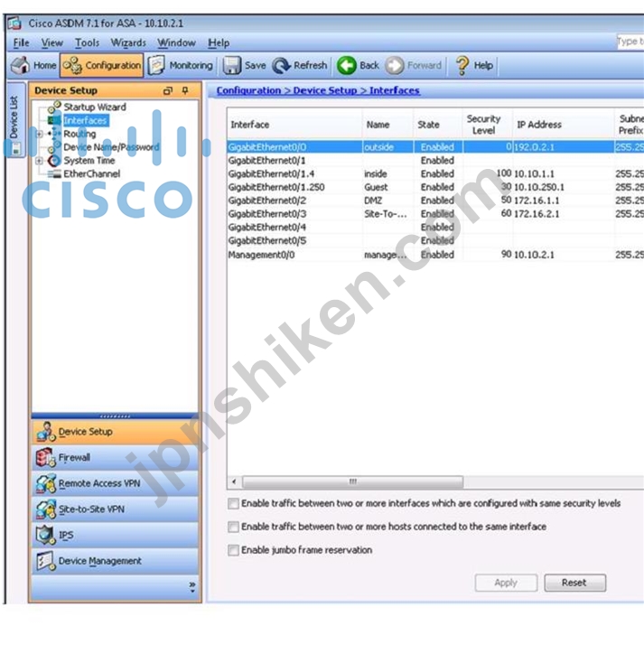Image resolution: width=644 pixels, height=654 pixels.
Task: Select the GigabitEthernet0/0 outside row
Action: 435,147
